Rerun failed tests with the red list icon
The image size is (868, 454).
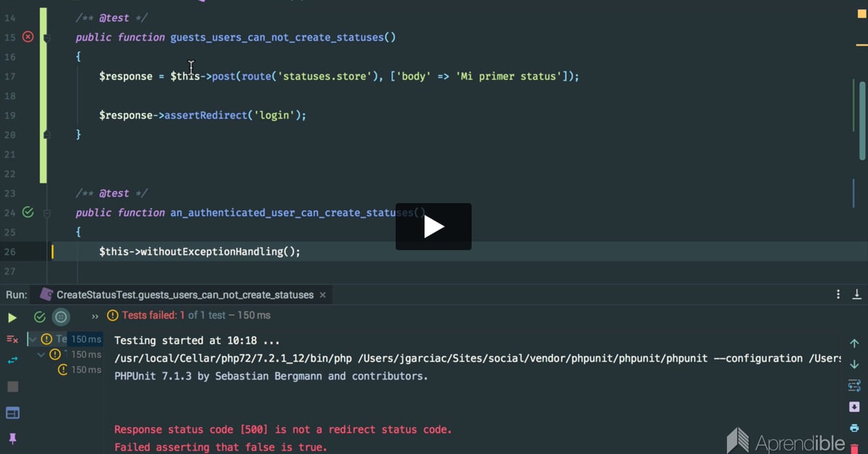12,338
